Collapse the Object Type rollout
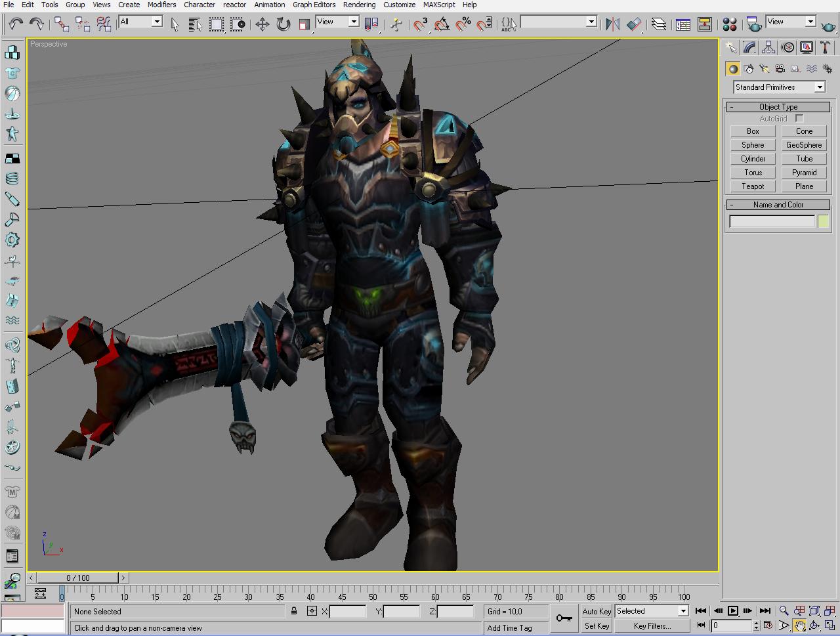Screen dimensions: 840x636 coord(778,107)
